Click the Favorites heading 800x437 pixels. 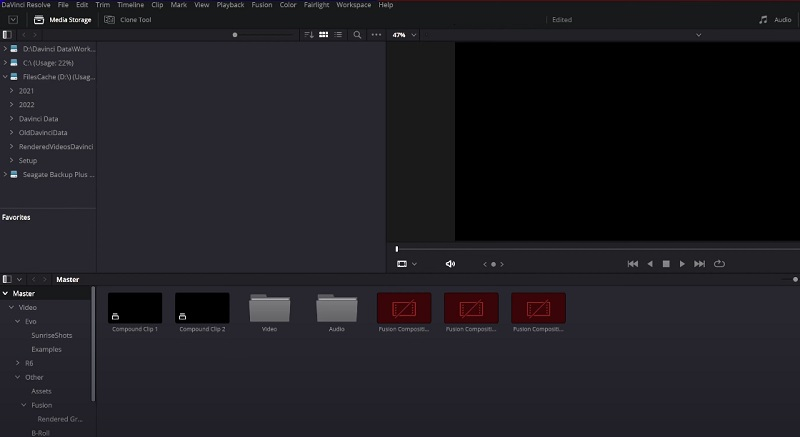(16, 217)
